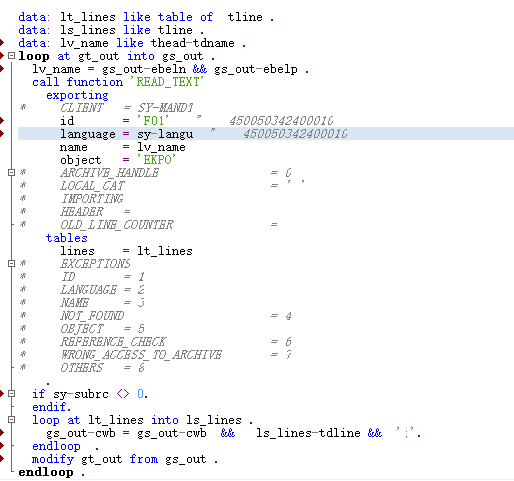514x481 pixels.
Task: Collapse the 'loop at lt_lines' block
Action: (11, 420)
